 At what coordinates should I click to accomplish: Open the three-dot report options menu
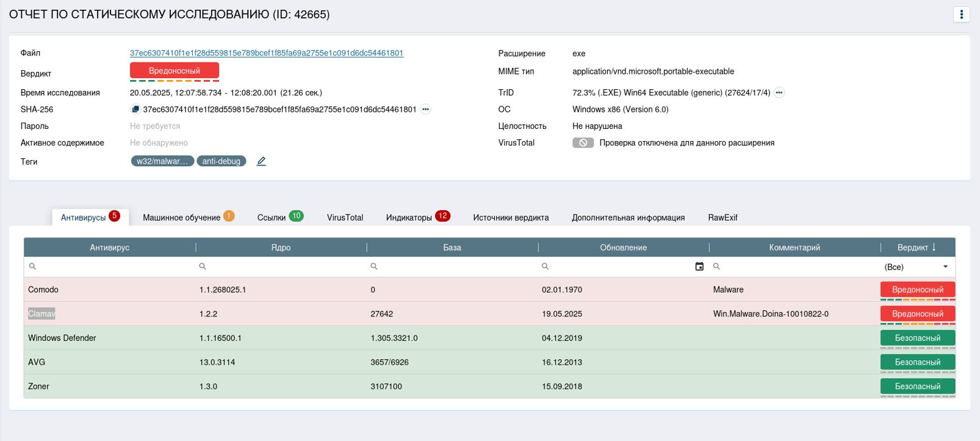click(961, 14)
